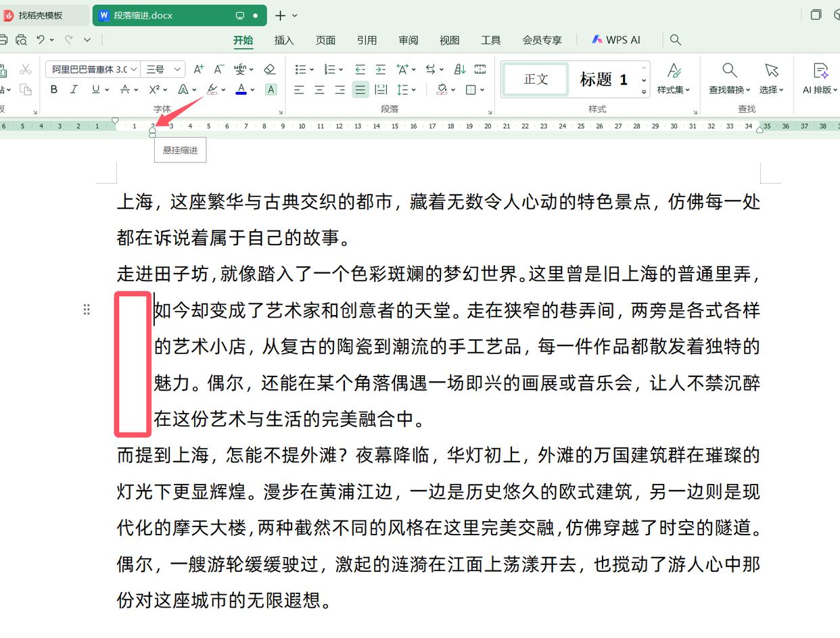
Task: Open the 工具 tab
Action: [490, 40]
